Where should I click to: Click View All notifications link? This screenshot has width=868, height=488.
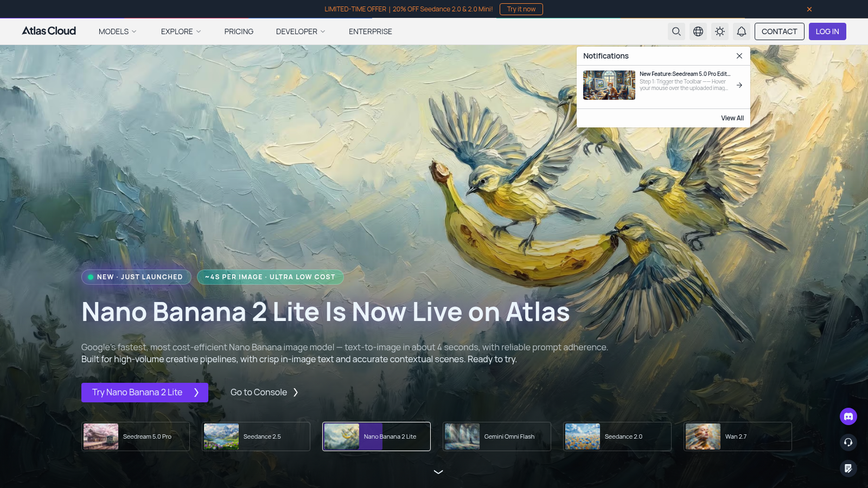[732, 118]
